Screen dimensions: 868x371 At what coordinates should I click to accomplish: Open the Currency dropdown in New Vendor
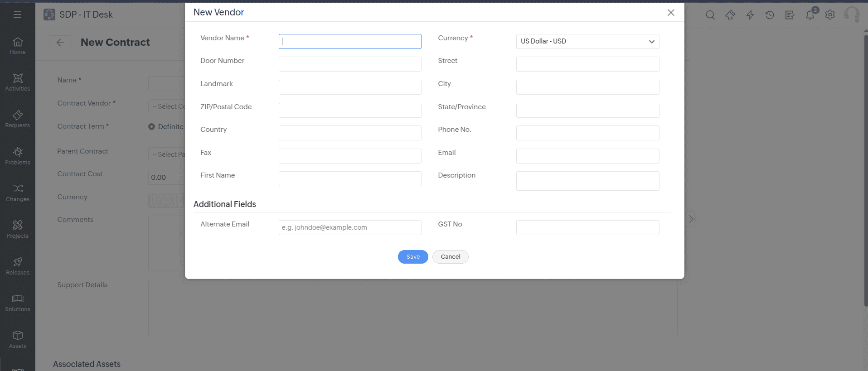coord(587,41)
